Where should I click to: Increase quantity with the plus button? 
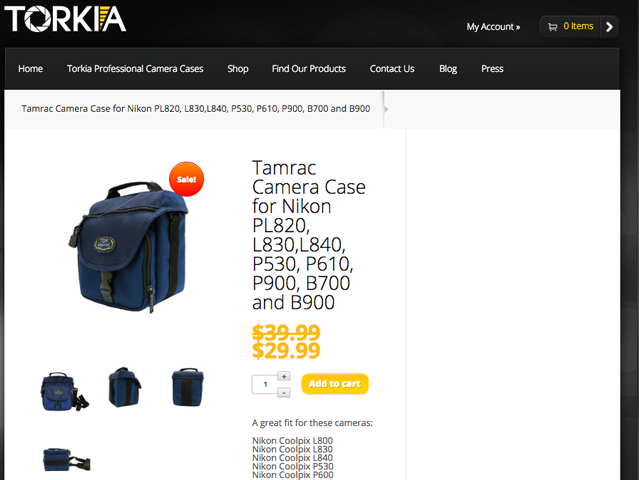point(284,376)
